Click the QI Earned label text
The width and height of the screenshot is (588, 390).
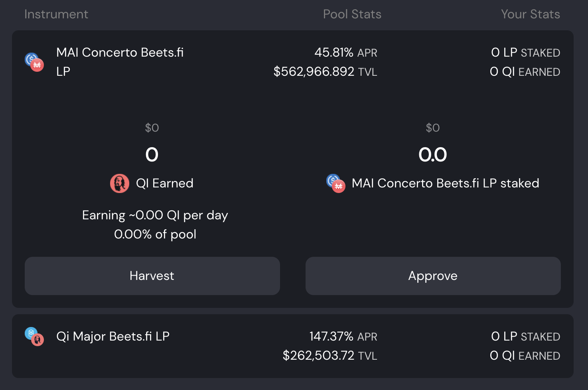click(x=164, y=183)
